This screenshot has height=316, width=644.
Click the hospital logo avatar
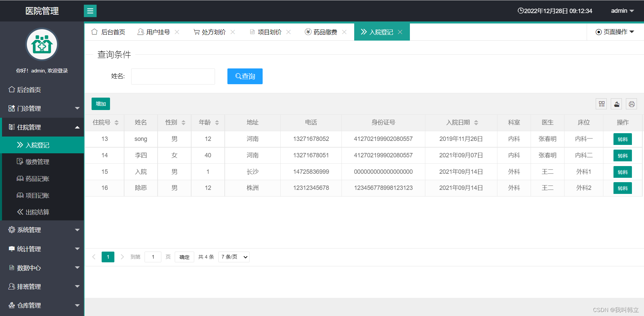pyautogui.click(x=42, y=44)
